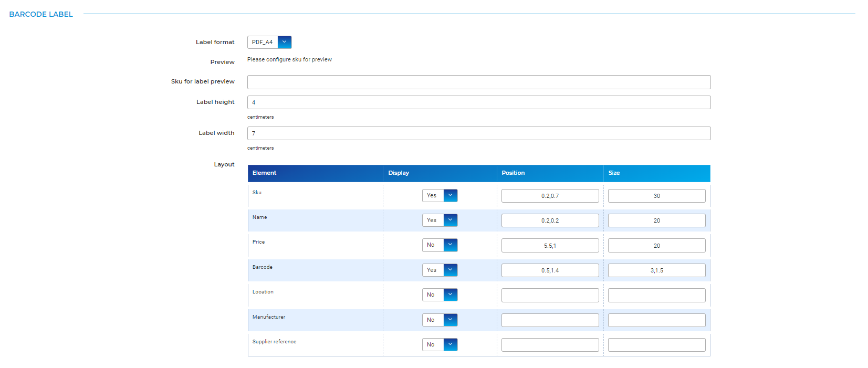Open the Location display dropdown
This screenshot has width=868, height=368.
[x=440, y=295]
